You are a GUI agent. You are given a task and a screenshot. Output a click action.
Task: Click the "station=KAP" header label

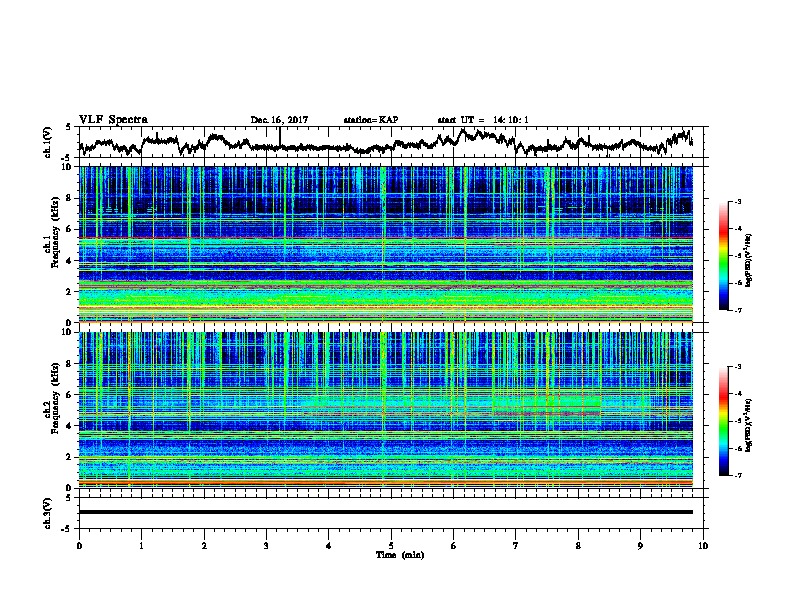click(371, 120)
